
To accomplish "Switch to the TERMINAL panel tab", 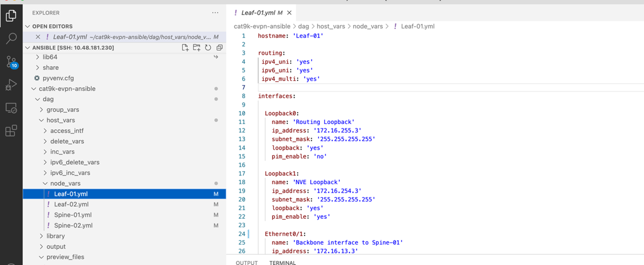I will click(x=283, y=263).
